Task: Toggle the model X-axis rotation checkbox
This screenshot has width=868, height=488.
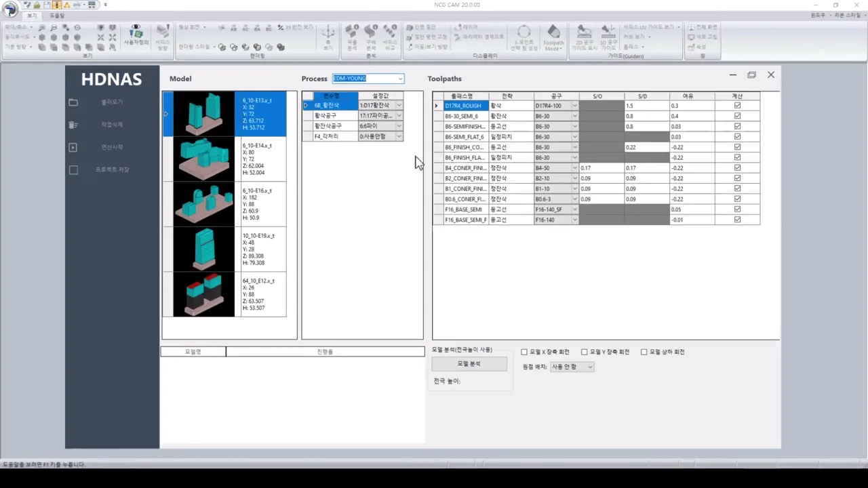Action: [524, 352]
